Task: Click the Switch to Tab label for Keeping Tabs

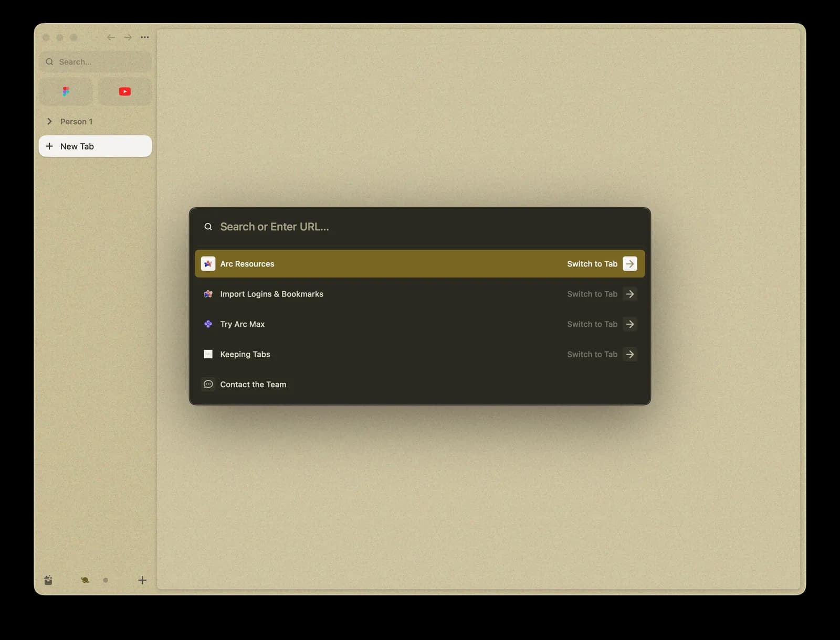Action: pos(592,354)
